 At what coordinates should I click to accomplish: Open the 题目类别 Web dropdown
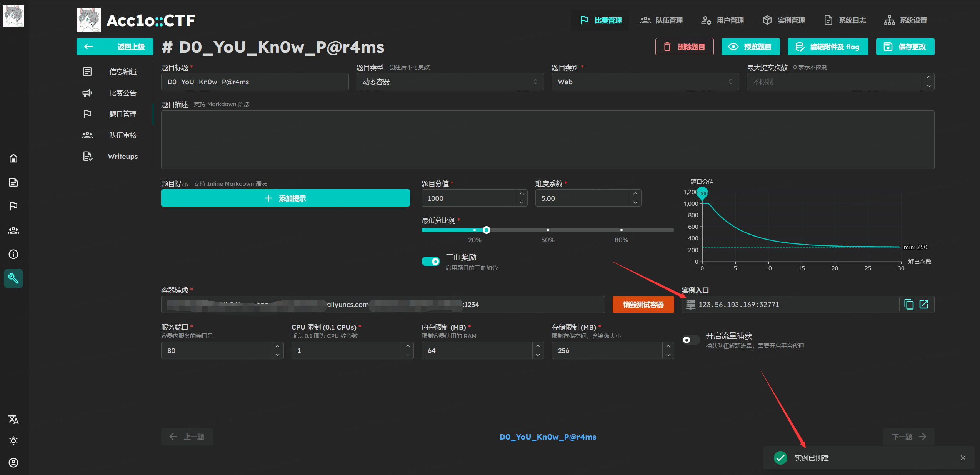tap(645, 82)
